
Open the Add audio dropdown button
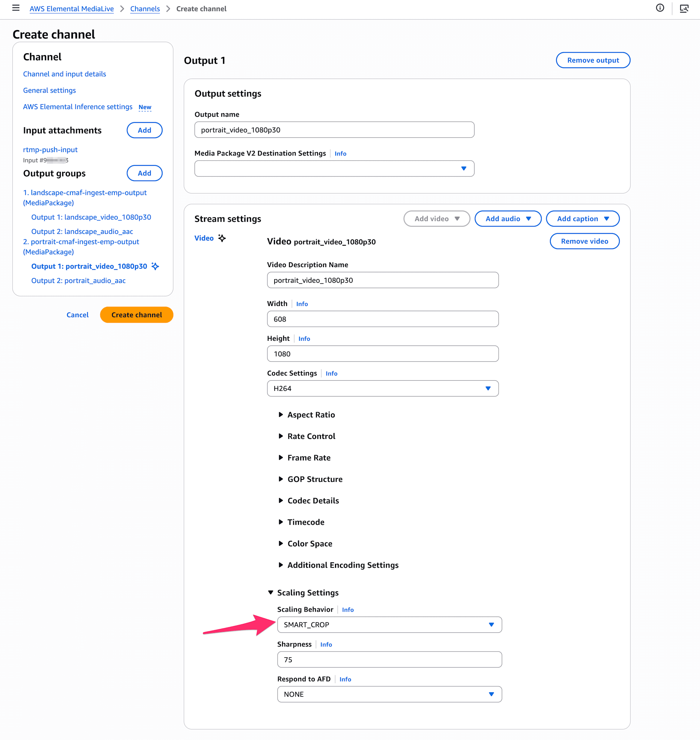(508, 219)
